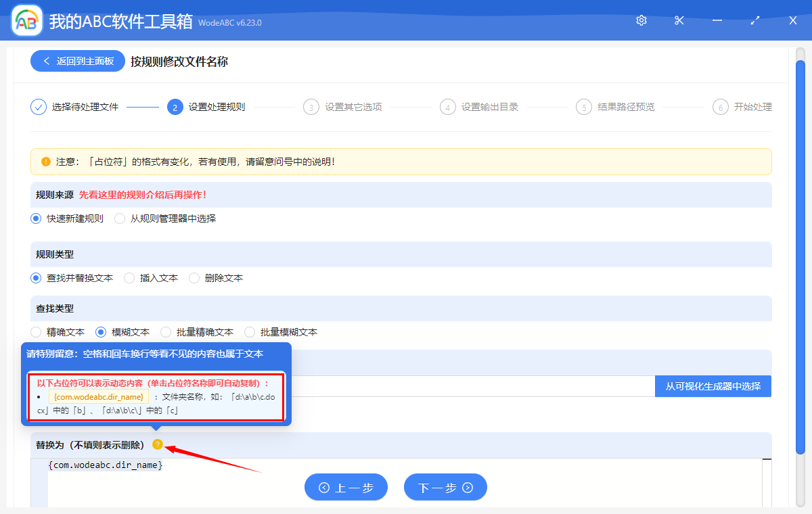Select the 从规则管理器中选择 option

click(119, 218)
